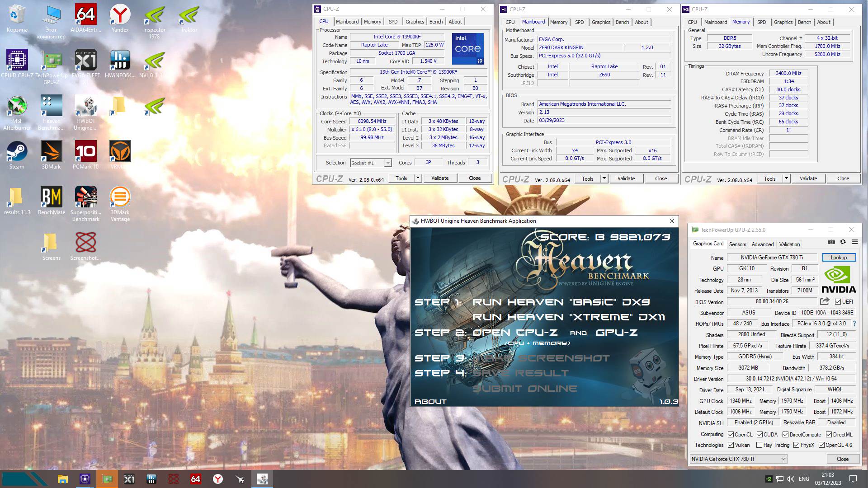Click the ENG language indicator
Viewport: 868px width, 488px height.
(x=804, y=479)
